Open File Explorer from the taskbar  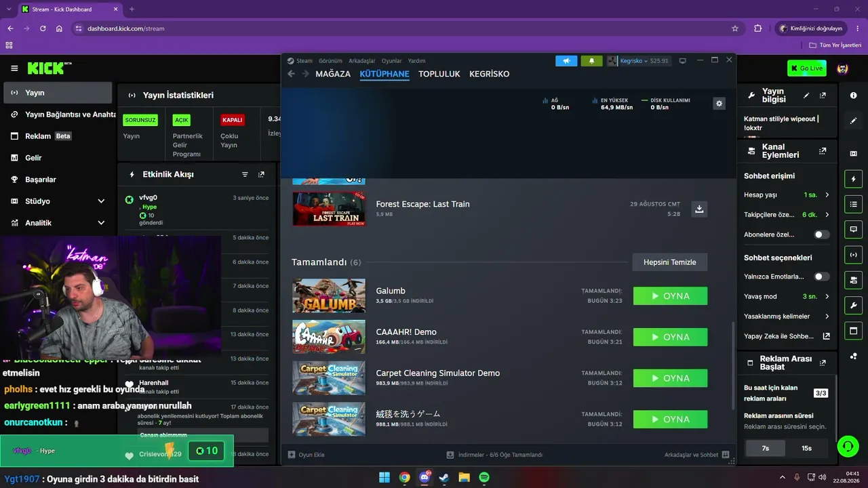pos(465,477)
